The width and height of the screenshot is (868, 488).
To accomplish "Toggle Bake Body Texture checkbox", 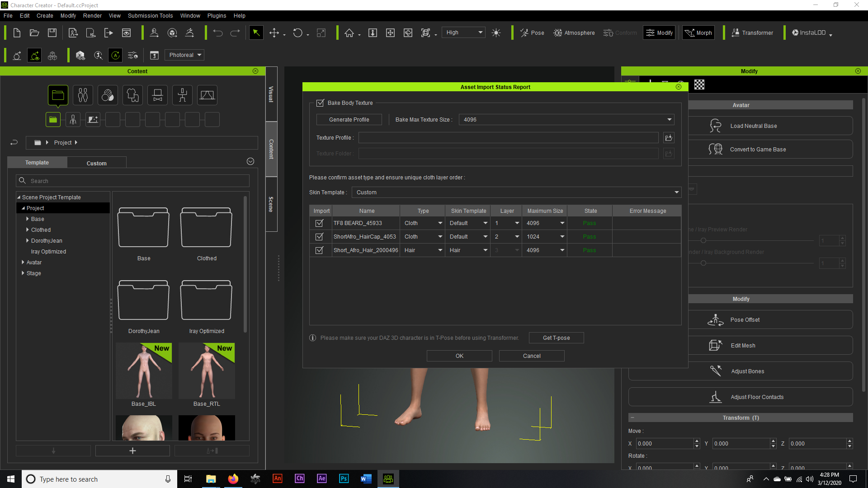I will click(x=320, y=103).
